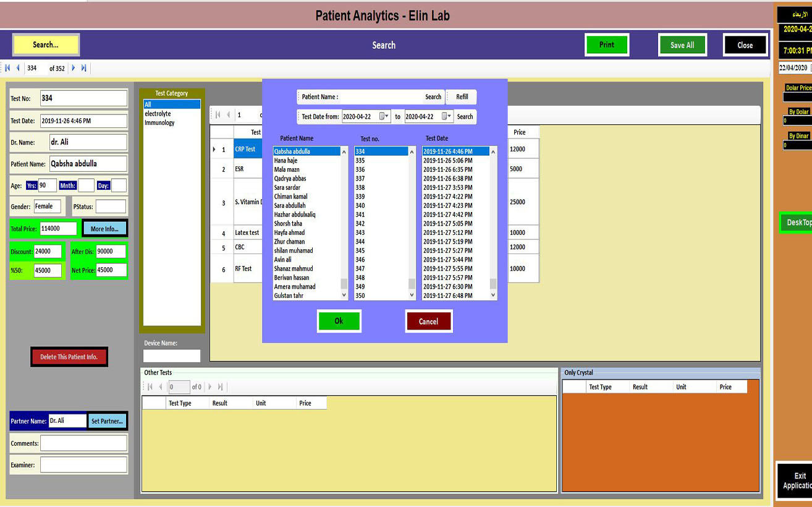Go to next record in main navigator
The width and height of the screenshot is (812, 507).
[x=74, y=68]
